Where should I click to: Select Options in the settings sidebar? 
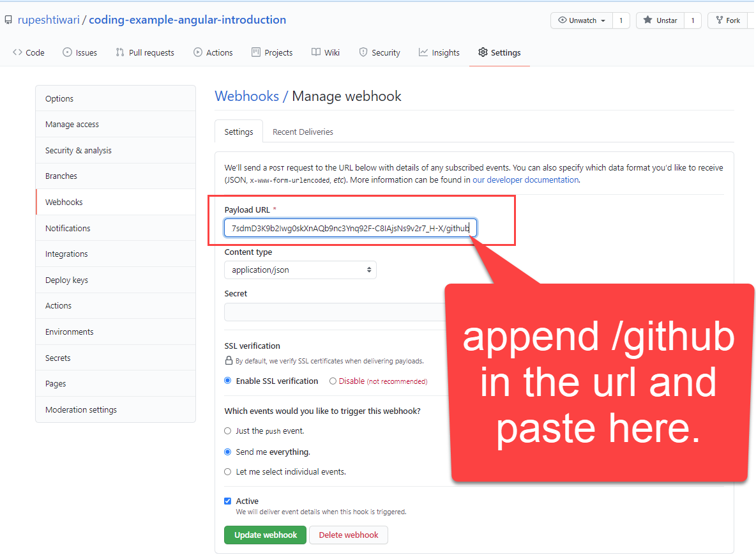tap(116, 98)
